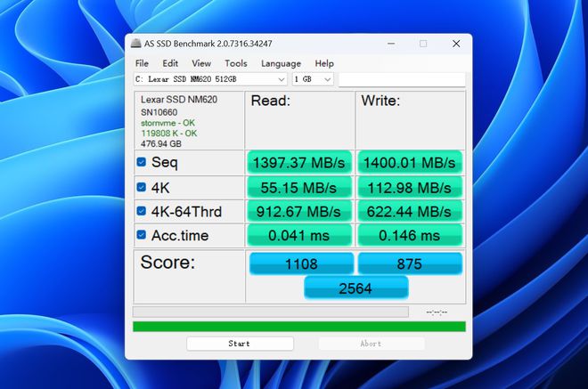
Task: Click the green overall progress bar
Action: [x=299, y=327]
